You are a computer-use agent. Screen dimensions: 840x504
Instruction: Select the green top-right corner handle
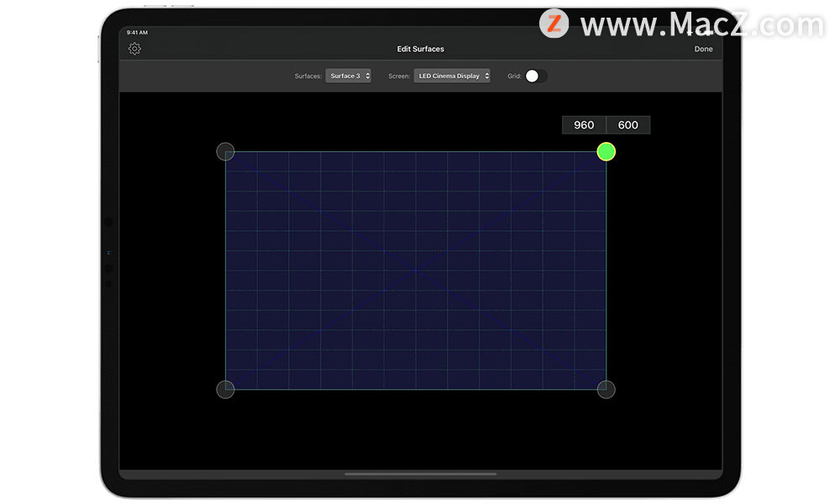(x=606, y=152)
